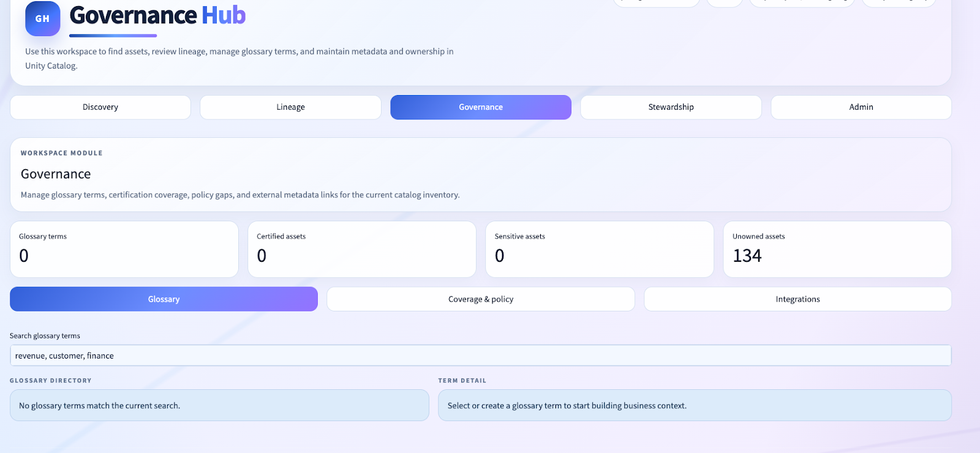Click the Glossary Directory section heading

(x=51, y=381)
